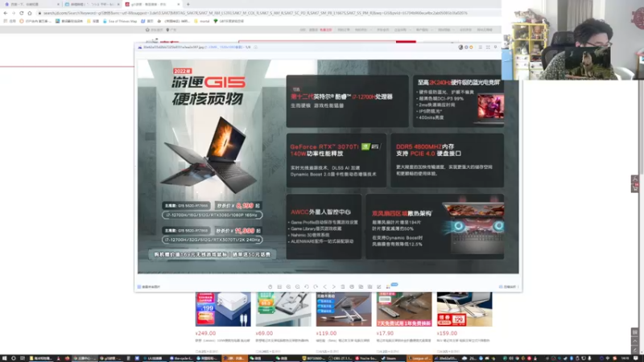The image size is (644, 362).
Task: Click the fit-to-window icon in viewer toolbar
Action: tap(279, 287)
